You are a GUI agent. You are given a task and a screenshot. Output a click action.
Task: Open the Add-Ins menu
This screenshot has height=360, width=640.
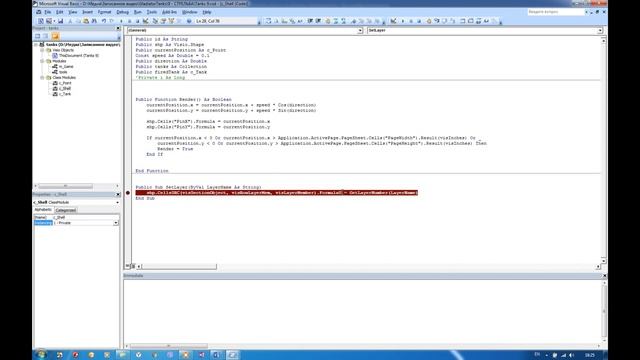tap(169, 12)
